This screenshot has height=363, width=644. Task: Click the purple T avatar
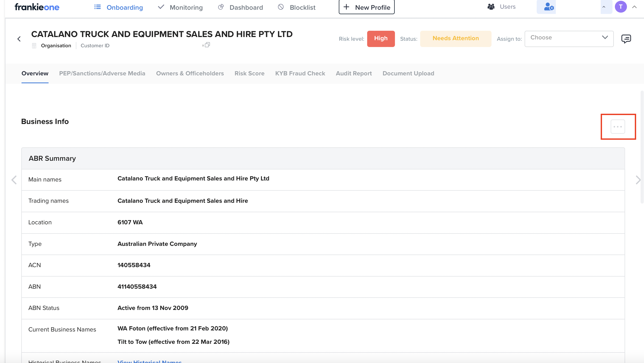click(x=621, y=7)
